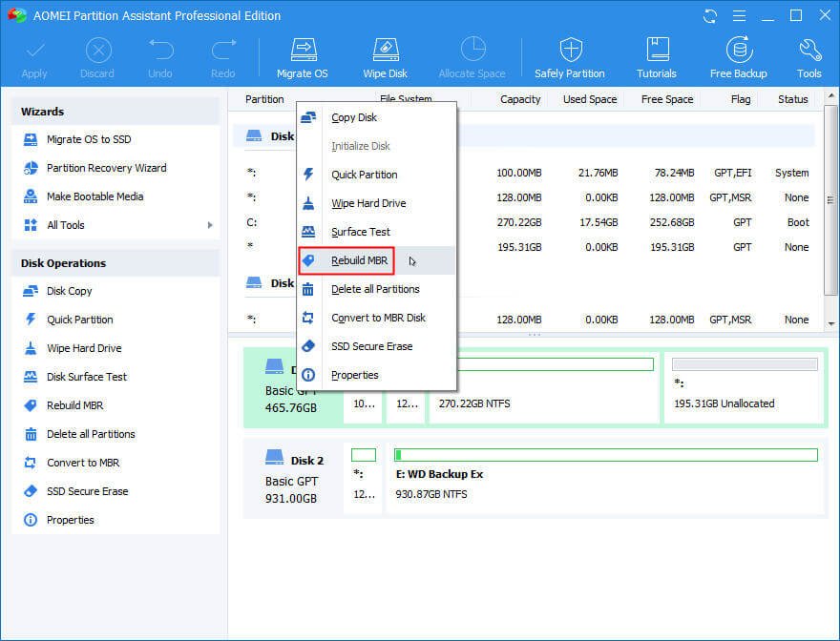Click SSD Secure Erase in the sidebar
The image size is (840, 641).
pos(87,491)
